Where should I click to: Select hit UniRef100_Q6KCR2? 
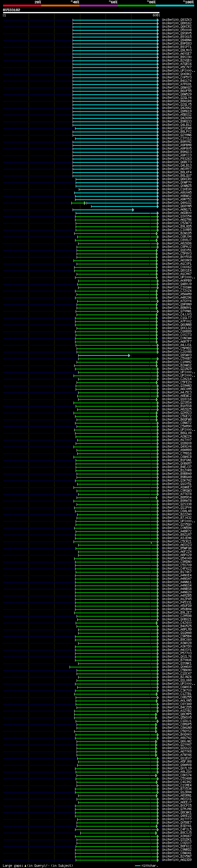coord(176,26)
